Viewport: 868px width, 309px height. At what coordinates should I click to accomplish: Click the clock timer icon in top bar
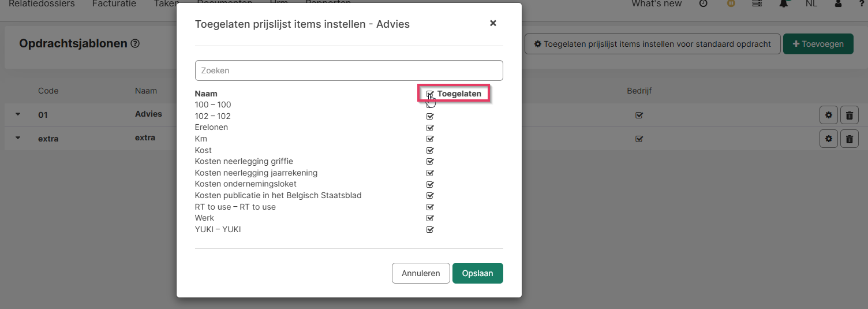pyautogui.click(x=703, y=3)
